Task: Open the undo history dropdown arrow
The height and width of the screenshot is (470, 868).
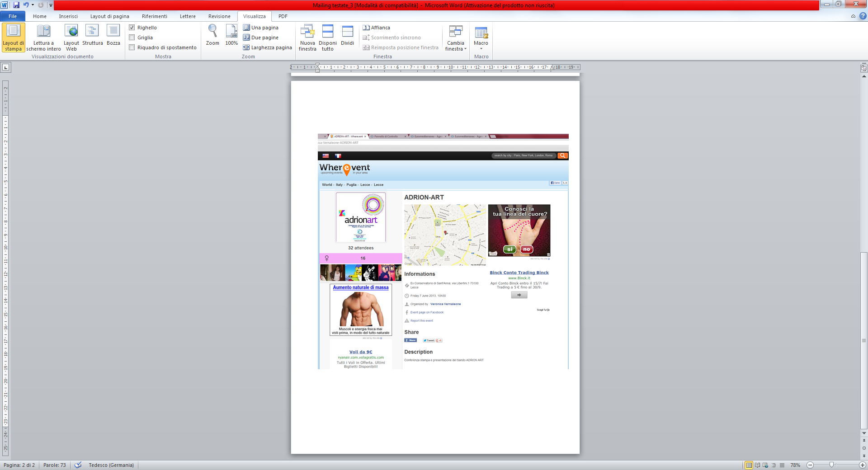Action: pos(33,5)
